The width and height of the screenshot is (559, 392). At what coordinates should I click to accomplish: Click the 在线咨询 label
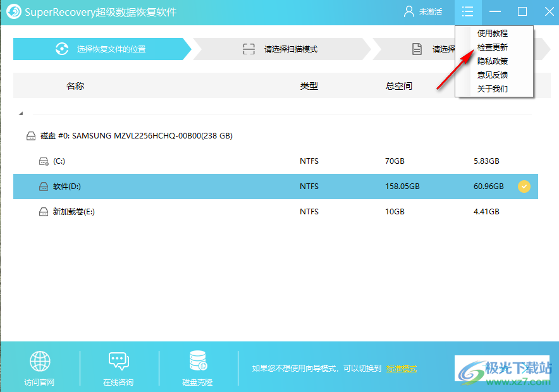pyautogui.click(x=118, y=383)
